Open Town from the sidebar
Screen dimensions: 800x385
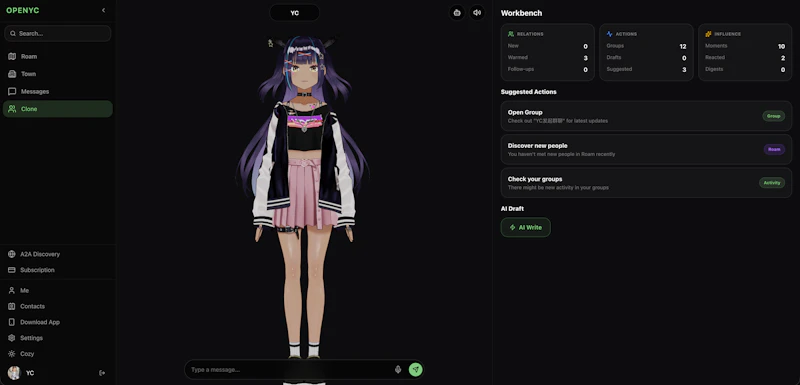(58, 74)
